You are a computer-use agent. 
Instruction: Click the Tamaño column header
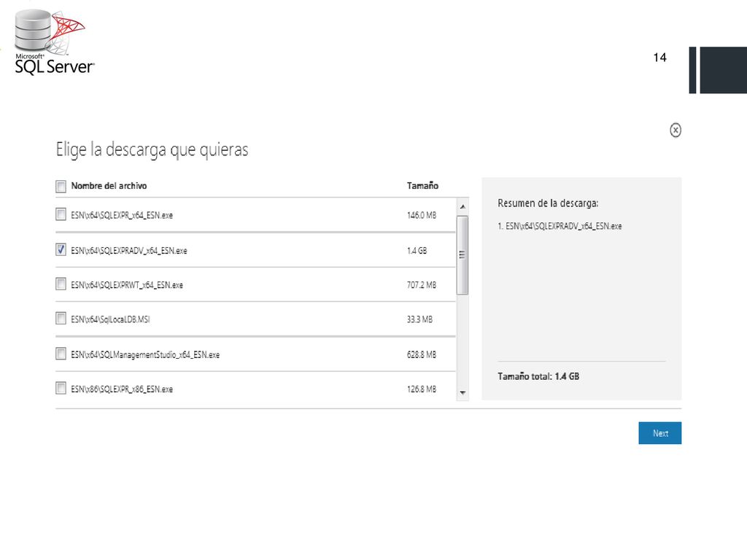tap(422, 186)
